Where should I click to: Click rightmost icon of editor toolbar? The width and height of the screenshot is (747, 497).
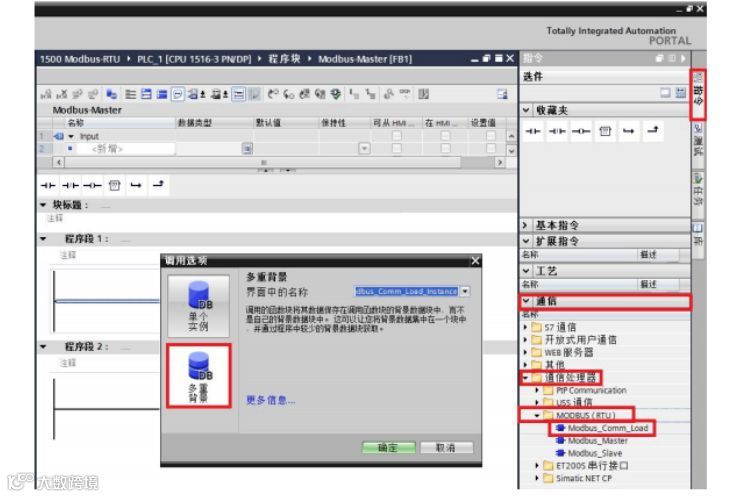pos(502,94)
